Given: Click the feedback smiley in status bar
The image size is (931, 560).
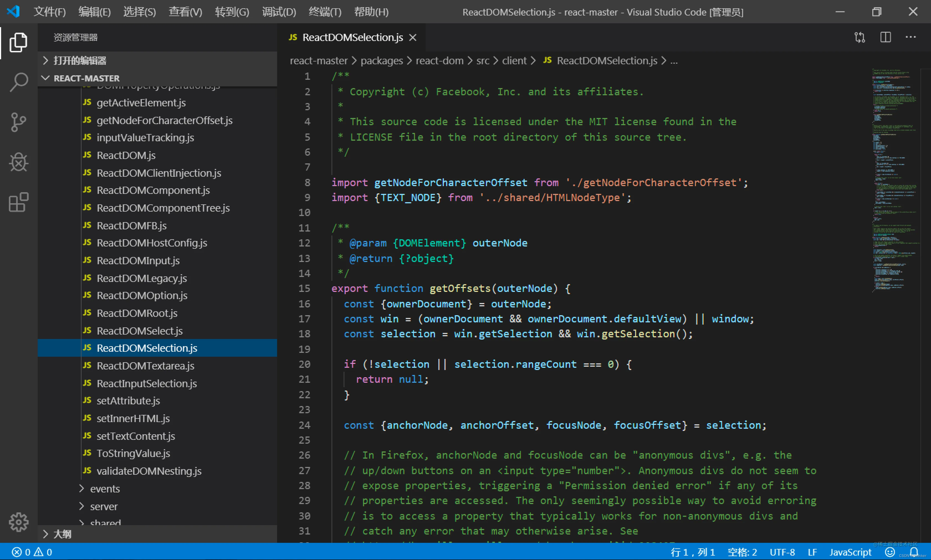Looking at the screenshot, I should coord(890,552).
